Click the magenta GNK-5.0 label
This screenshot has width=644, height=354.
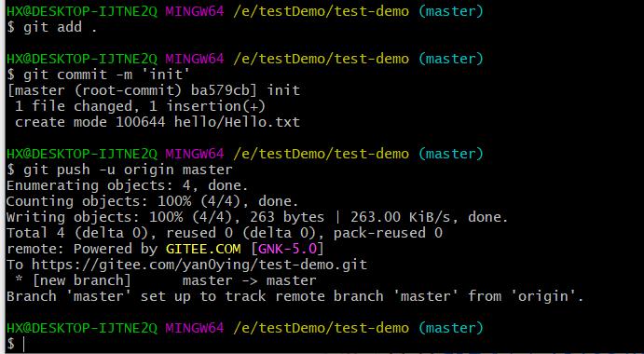pos(287,249)
